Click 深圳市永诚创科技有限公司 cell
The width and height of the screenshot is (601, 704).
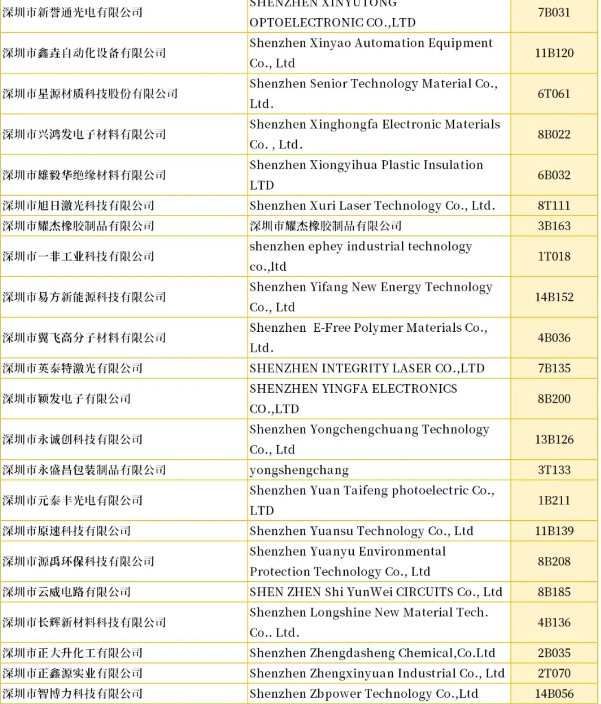(72, 439)
